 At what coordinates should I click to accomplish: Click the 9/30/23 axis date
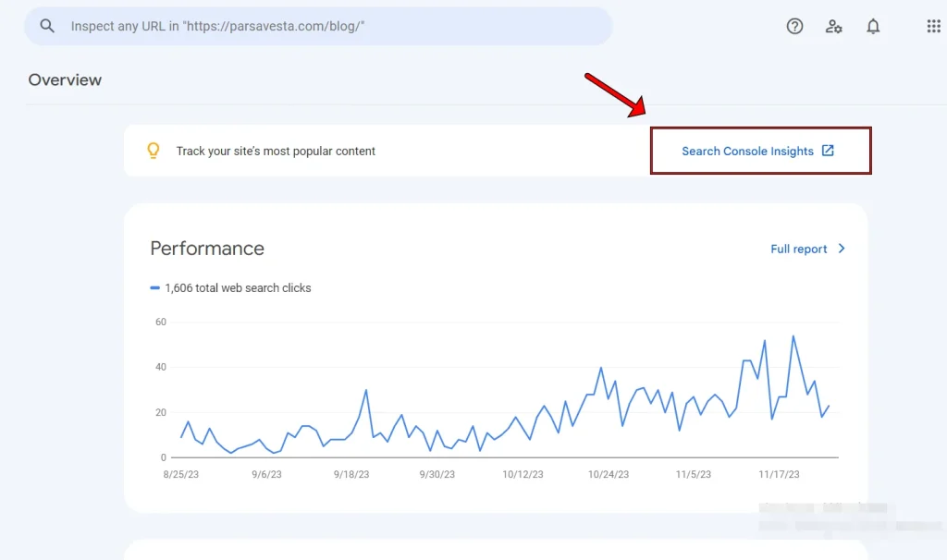(437, 474)
